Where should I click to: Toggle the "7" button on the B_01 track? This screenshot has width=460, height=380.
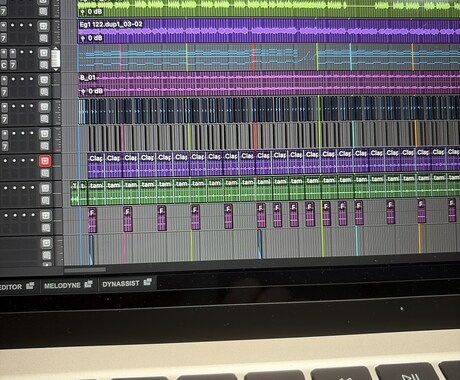coord(4,92)
